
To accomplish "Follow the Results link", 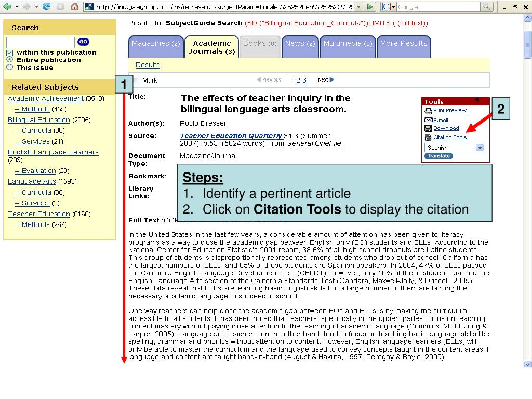I will [x=148, y=65].
